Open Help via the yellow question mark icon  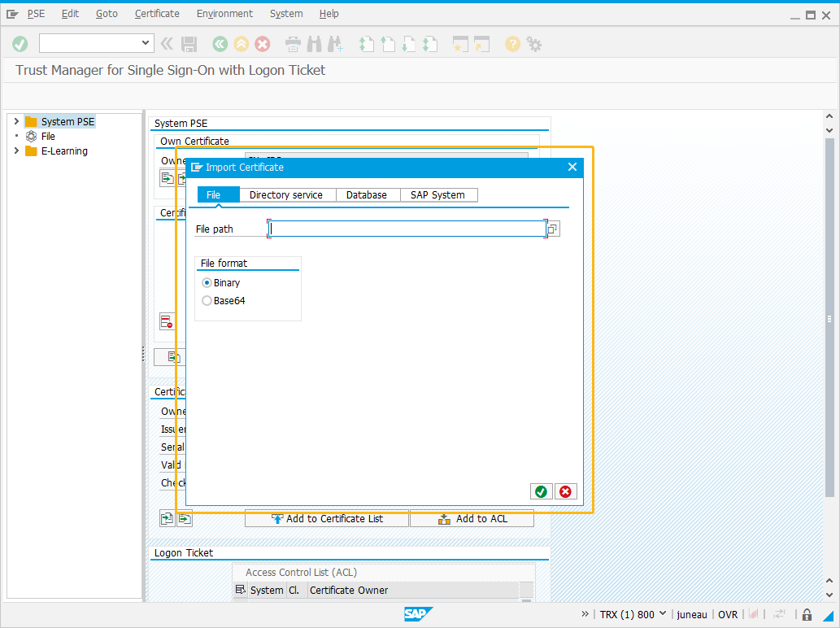coord(512,44)
